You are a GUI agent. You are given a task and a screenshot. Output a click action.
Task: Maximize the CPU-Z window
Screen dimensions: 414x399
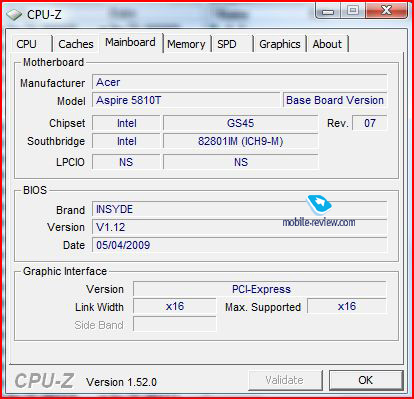353,11
